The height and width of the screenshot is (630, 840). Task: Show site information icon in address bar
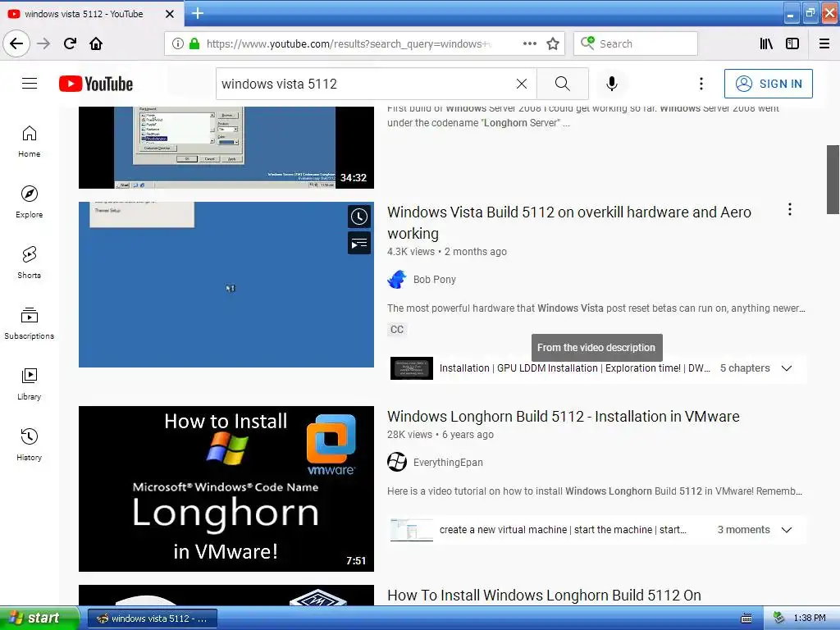[178, 43]
